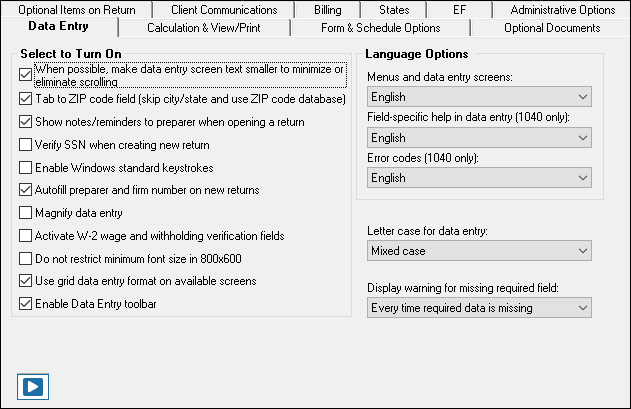Expand missing required field warning dropdown
Image resolution: width=631 pixels, height=409 pixels.
point(478,308)
